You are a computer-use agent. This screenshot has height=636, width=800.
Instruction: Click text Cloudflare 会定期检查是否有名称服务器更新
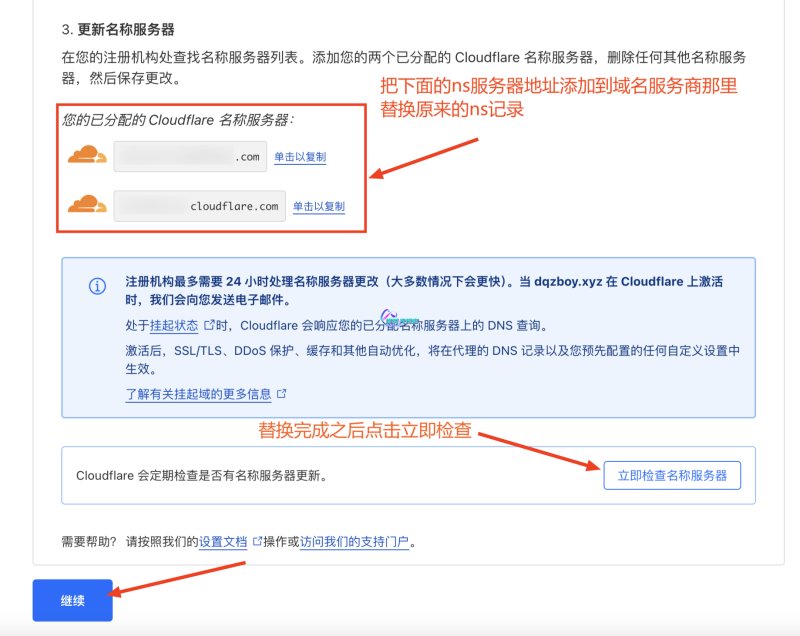pyautogui.click(x=202, y=476)
